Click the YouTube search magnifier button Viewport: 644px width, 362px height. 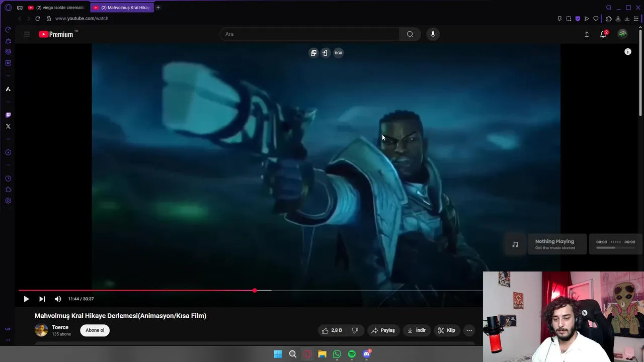click(x=410, y=34)
